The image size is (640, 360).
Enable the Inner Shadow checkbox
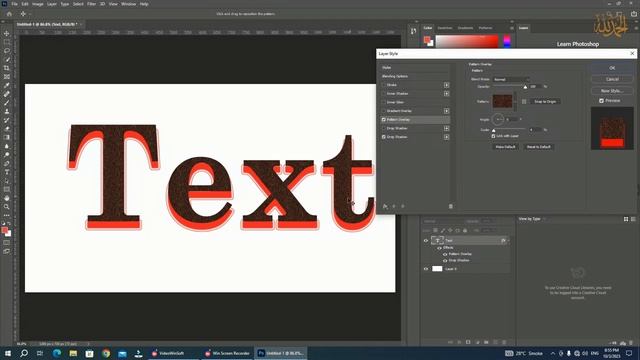click(384, 93)
